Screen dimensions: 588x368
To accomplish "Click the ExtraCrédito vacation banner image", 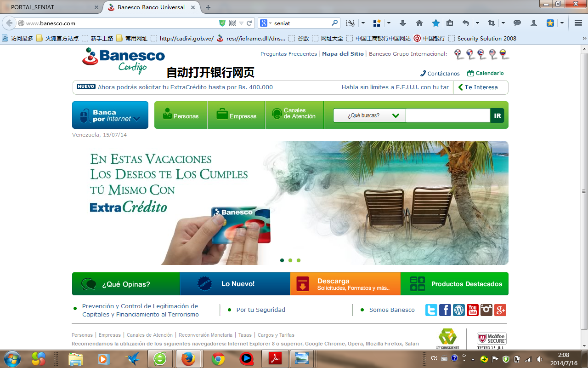I will [290, 203].
